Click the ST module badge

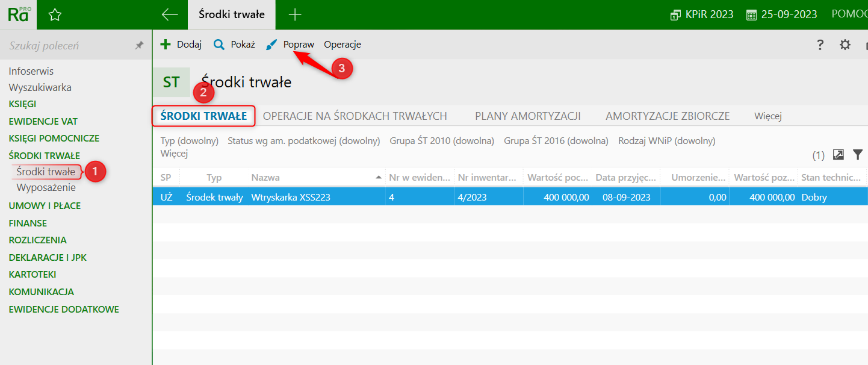tap(171, 82)
